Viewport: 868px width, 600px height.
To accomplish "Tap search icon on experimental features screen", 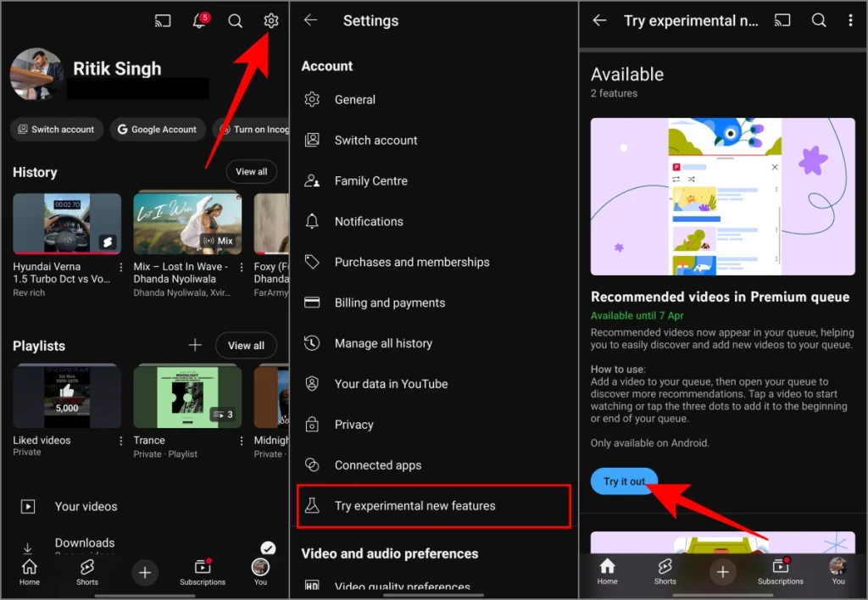I will point(819,20).
